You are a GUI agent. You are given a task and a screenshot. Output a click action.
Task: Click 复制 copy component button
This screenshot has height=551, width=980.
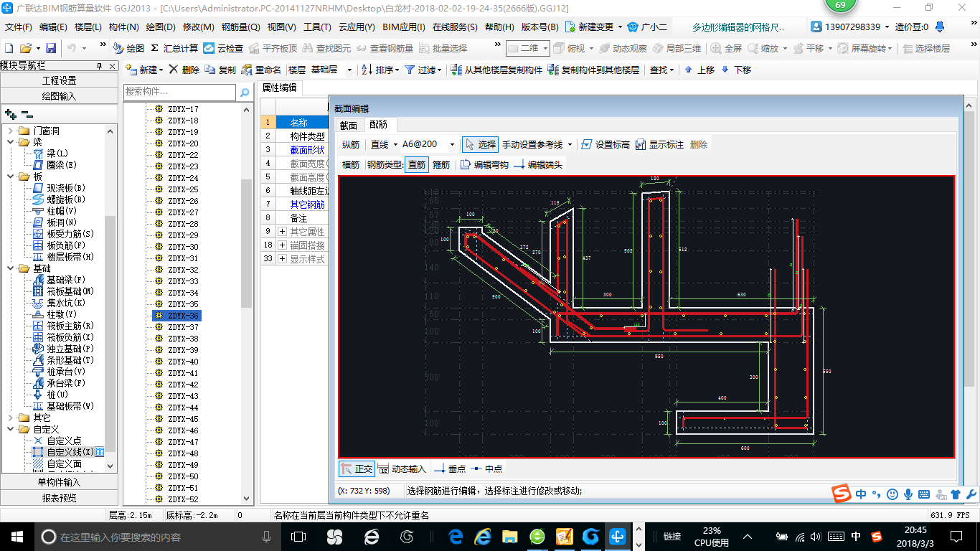(x=220, y=70)
